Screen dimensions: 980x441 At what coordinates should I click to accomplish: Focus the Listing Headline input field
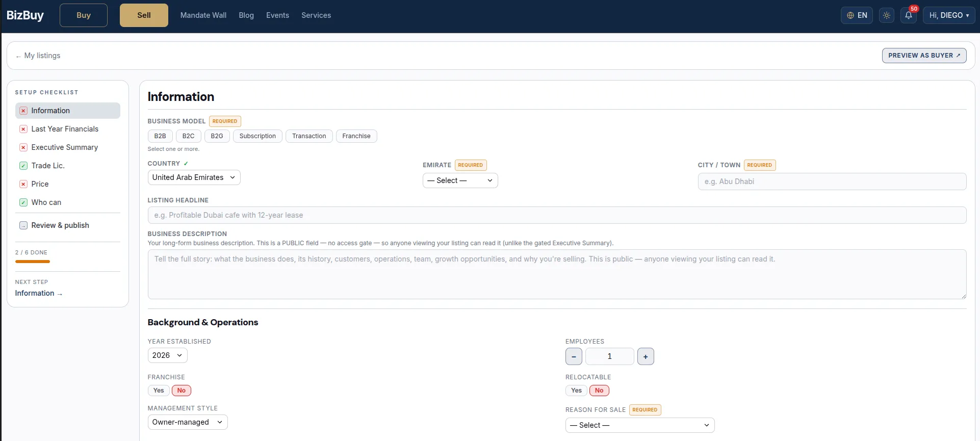557,215
